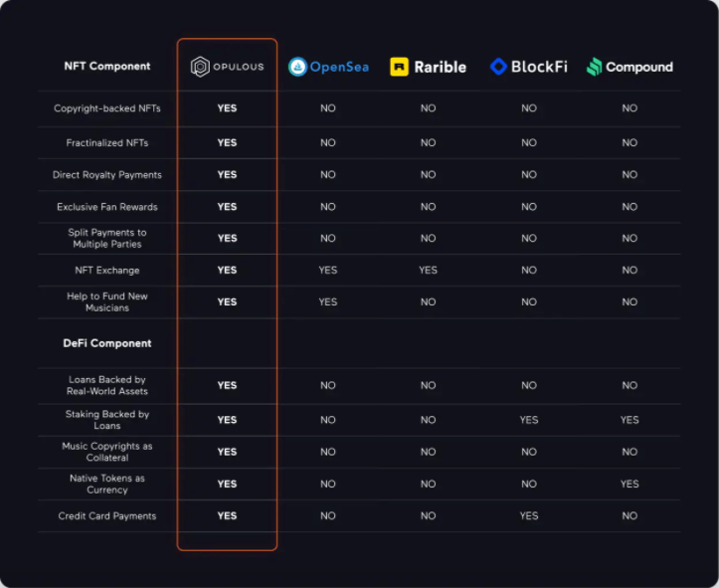Click the Loans Backed by Real-World Assets label
Viewport: 719px width, 588px height.
(x=107, y=385)
